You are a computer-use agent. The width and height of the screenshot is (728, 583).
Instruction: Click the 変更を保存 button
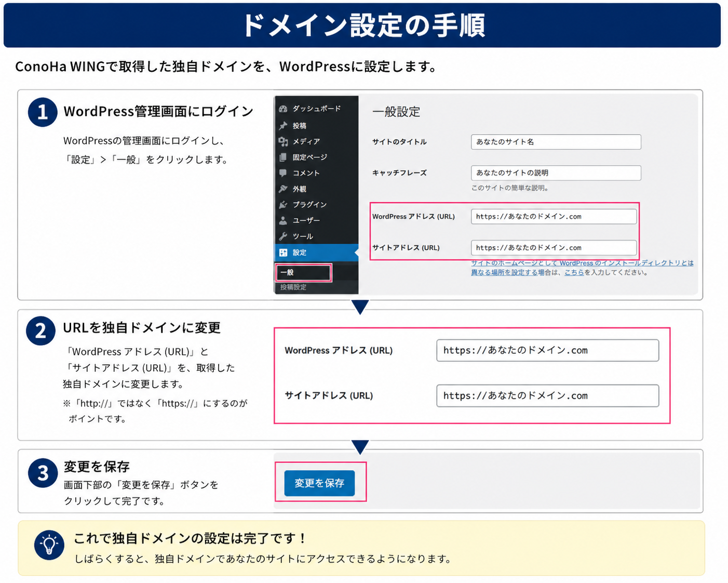319,483
